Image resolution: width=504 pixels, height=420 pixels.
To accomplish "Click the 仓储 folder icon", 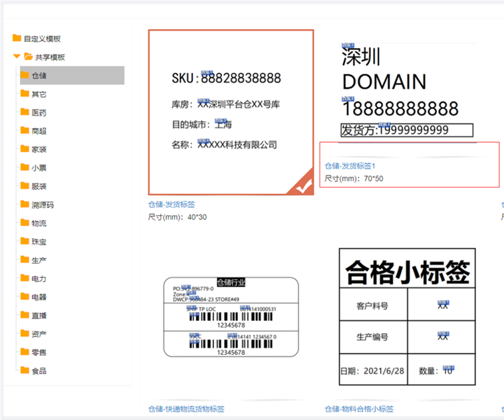I will (x=25, y=76).
